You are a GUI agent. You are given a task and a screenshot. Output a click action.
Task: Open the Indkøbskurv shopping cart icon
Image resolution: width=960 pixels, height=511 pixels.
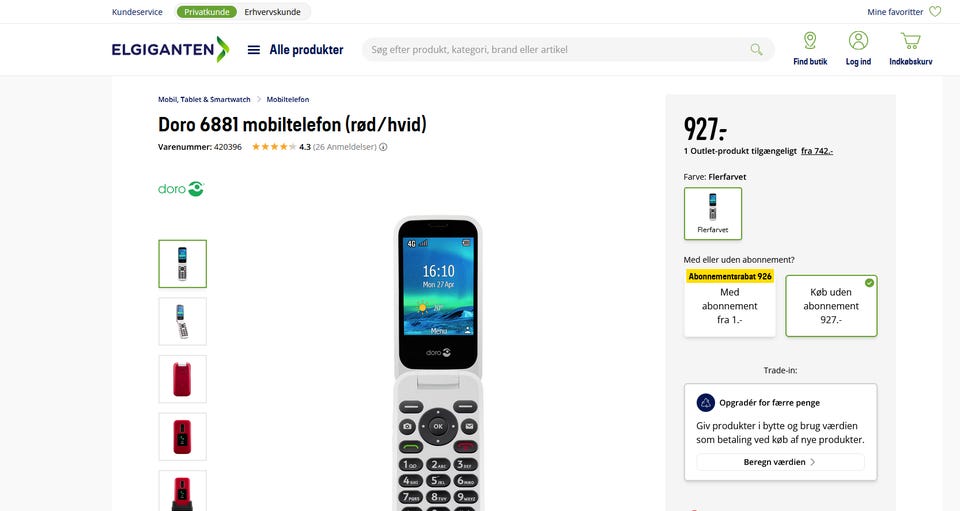click(910, 41)
